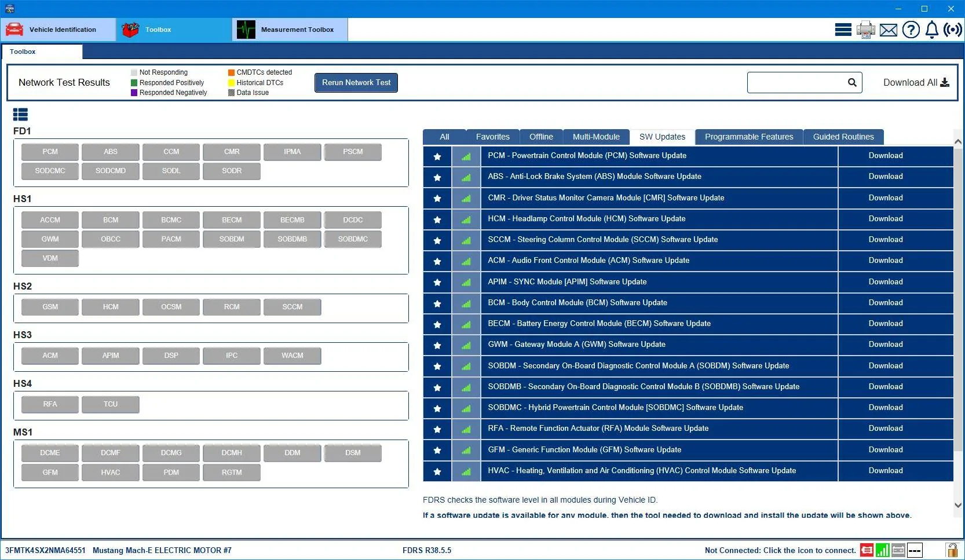Click signal icon beside GWM Gateway Module update

point(466,345)
